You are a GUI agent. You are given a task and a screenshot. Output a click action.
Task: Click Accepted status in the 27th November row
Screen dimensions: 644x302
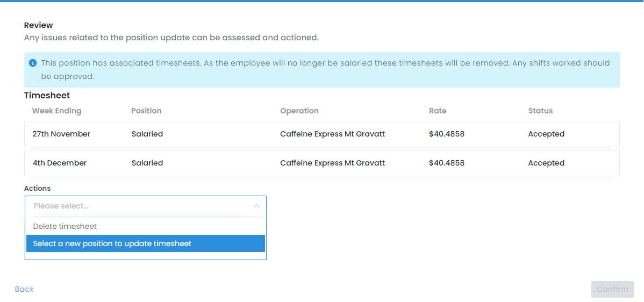coord(546,134)
